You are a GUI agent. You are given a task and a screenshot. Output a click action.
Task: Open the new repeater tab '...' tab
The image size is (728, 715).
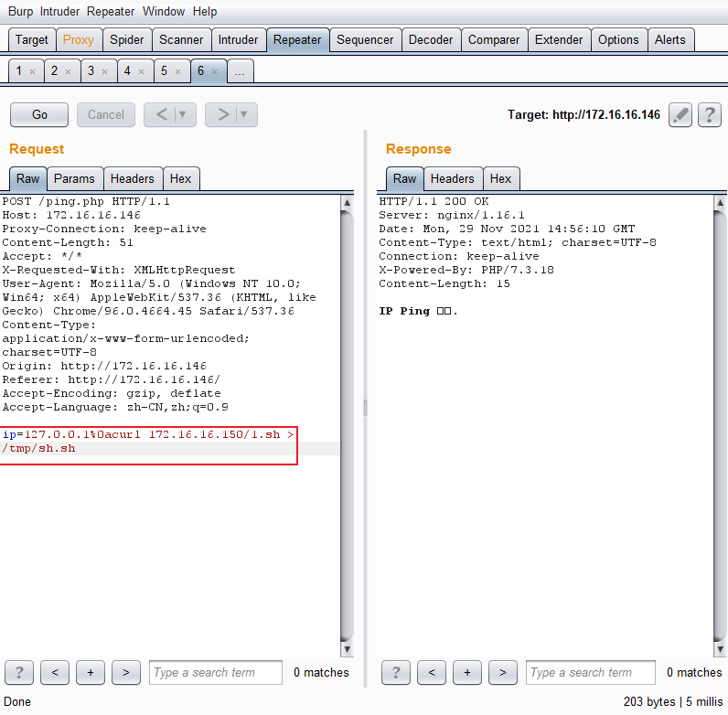240,71
